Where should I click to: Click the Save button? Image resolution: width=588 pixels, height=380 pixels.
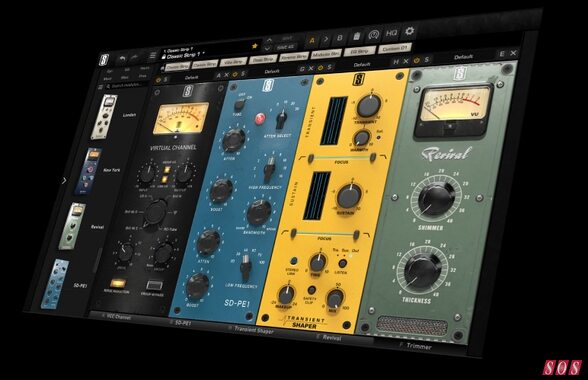287,38
